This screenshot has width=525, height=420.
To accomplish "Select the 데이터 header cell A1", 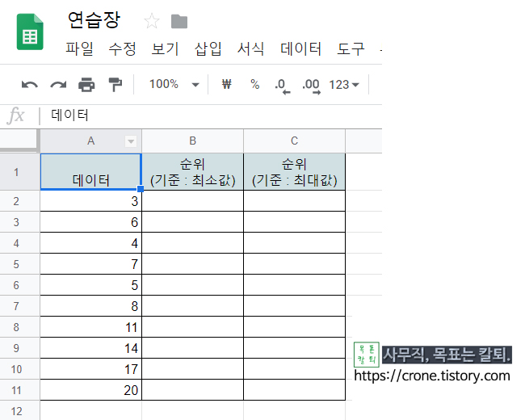I will point(90,172).
